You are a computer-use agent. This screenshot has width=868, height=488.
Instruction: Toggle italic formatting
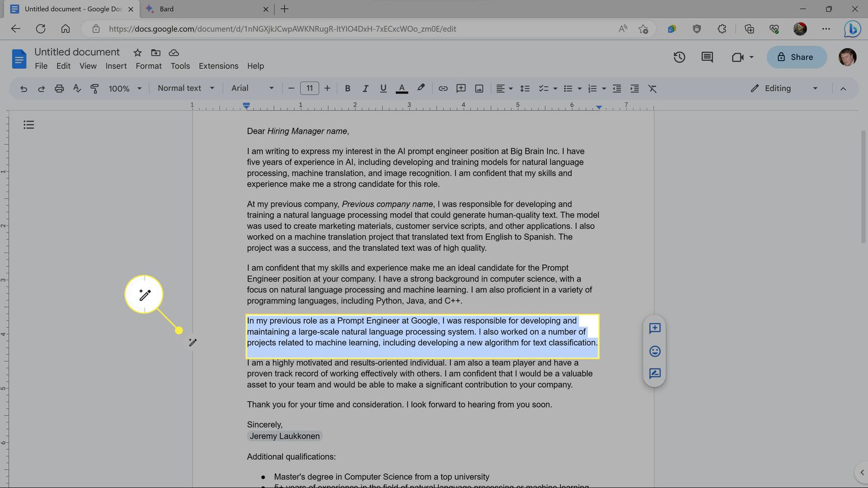pyautogui.click(x=365, y=88)
